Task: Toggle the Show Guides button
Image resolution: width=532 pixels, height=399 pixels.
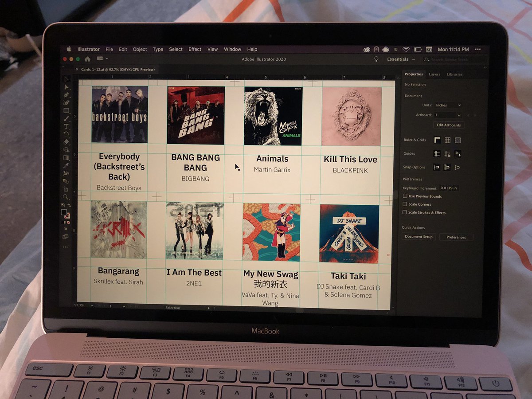Action: (437, 154)
